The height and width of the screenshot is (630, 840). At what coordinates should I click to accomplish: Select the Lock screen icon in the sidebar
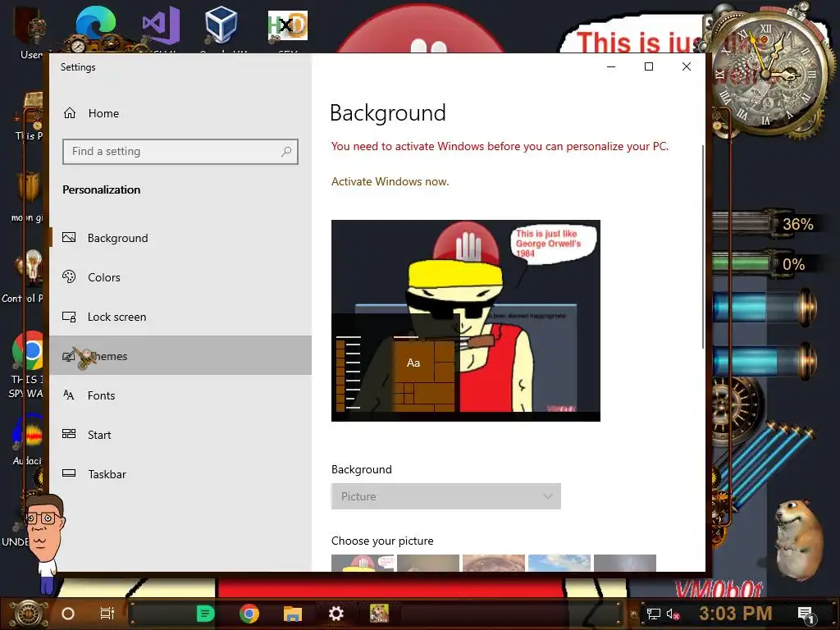pos(69,317)
